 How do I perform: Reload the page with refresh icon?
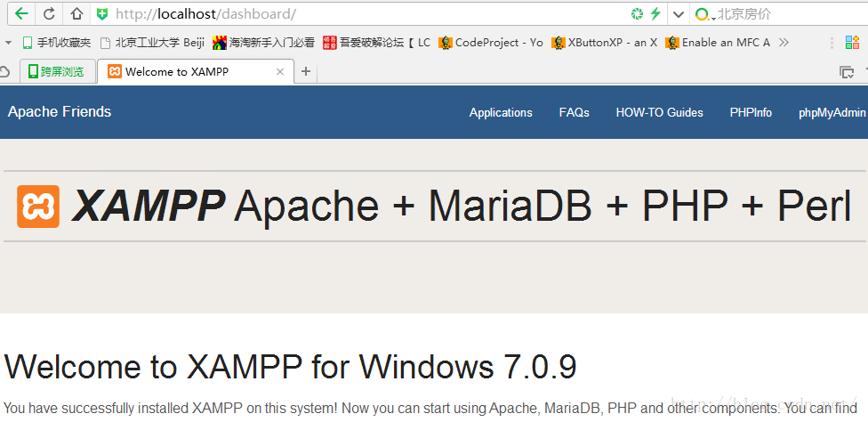pyautogui.click(x=49, y=14)
